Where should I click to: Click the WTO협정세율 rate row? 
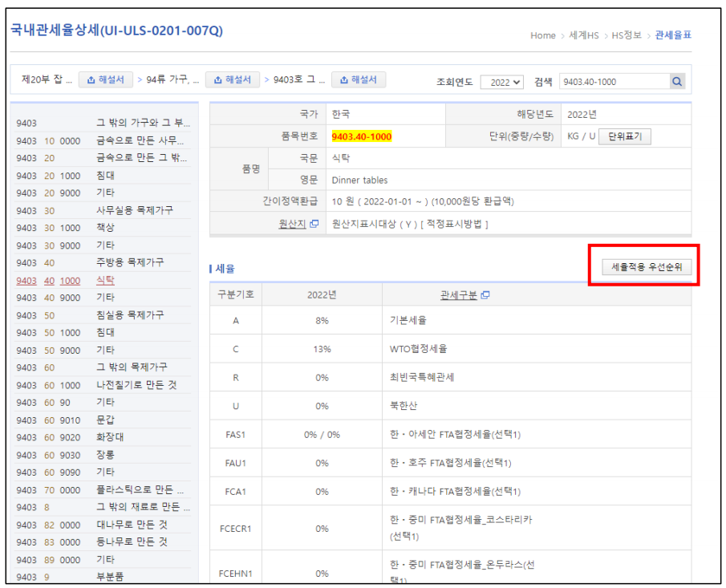[451, 349]
